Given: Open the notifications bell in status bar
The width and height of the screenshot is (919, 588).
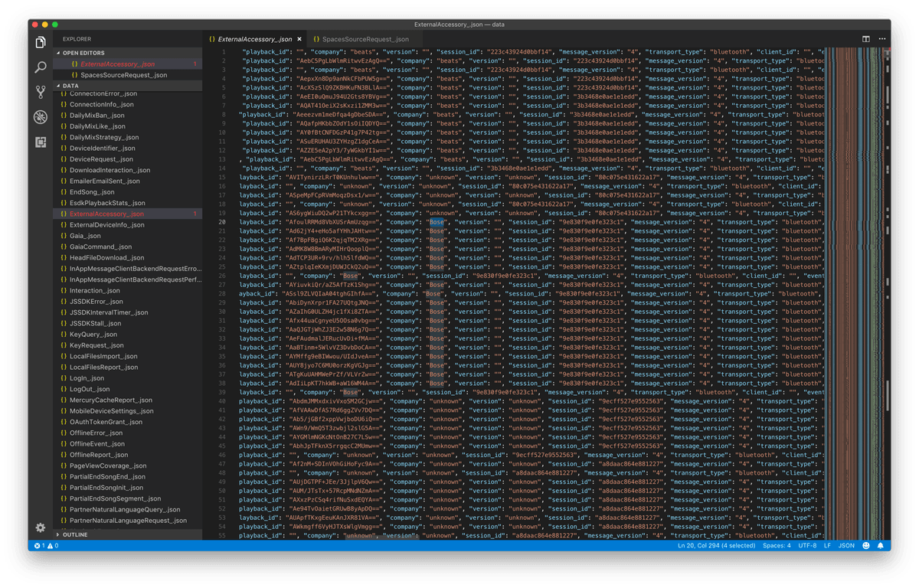Looking at the screenshot, I should tap(881, 546).
